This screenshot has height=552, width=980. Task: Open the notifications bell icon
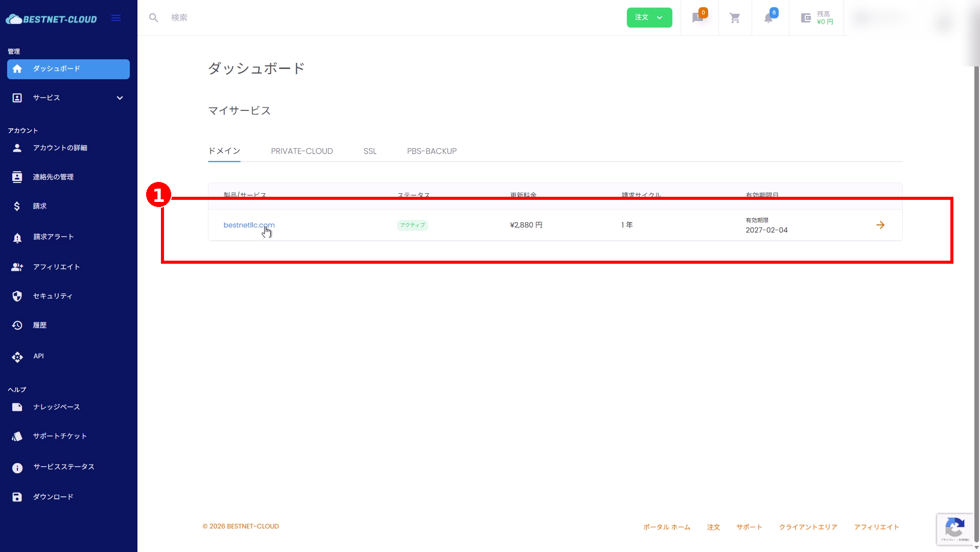tap(768, 18)
